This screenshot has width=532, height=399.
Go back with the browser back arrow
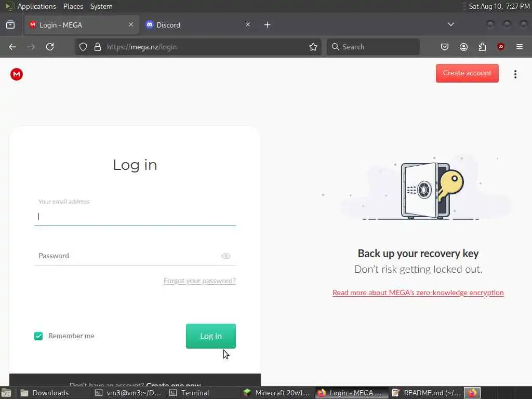click(12, 47)
